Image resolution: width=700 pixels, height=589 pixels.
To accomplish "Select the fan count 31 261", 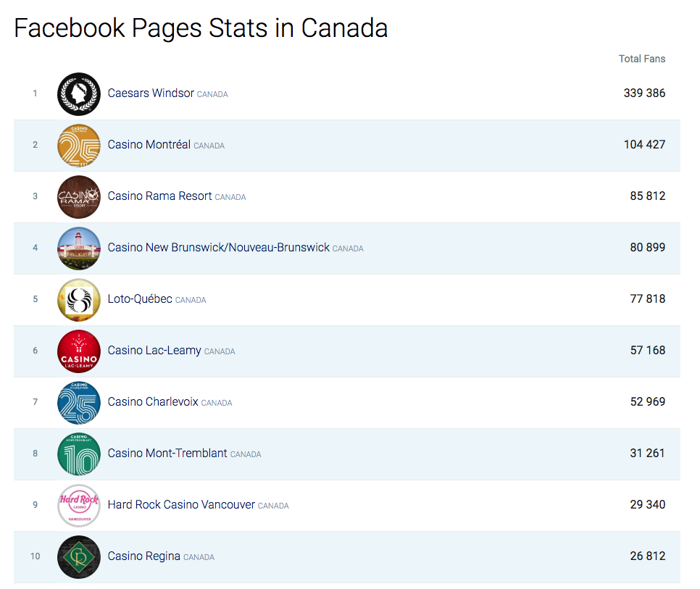I will [x=647, y=453].
